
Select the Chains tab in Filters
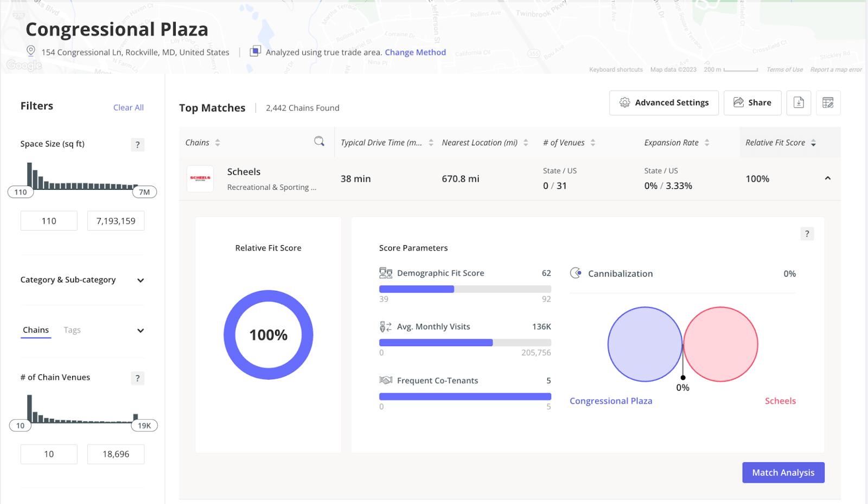(36, 329)
